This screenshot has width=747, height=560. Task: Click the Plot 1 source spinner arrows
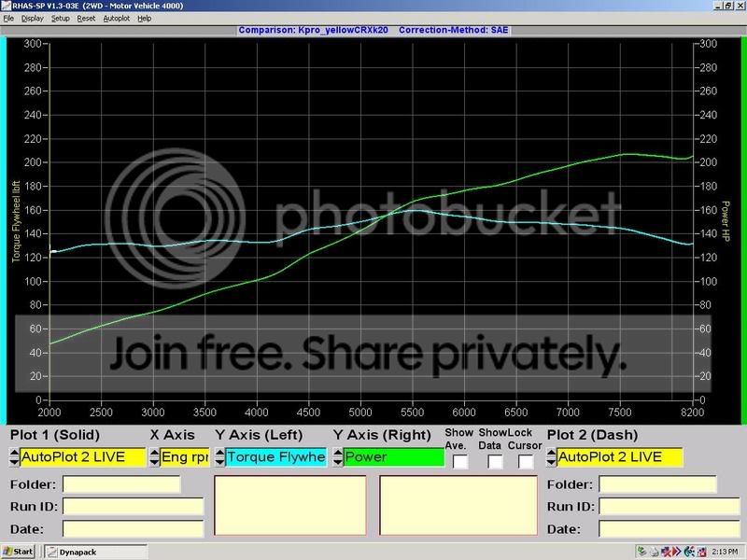[14, 457]
